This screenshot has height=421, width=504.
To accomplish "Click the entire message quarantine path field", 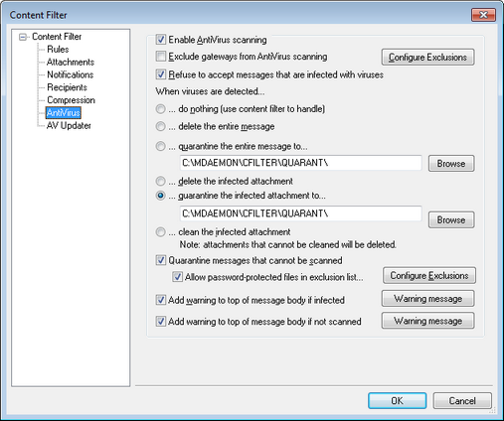I will [300, 163].
